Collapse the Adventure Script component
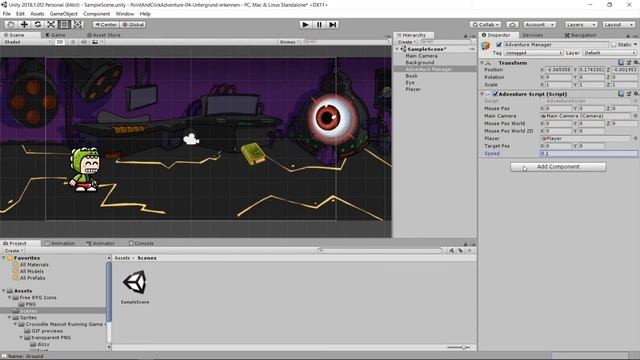Viewport: 640px width, 360px height. (x=482, y=94)
